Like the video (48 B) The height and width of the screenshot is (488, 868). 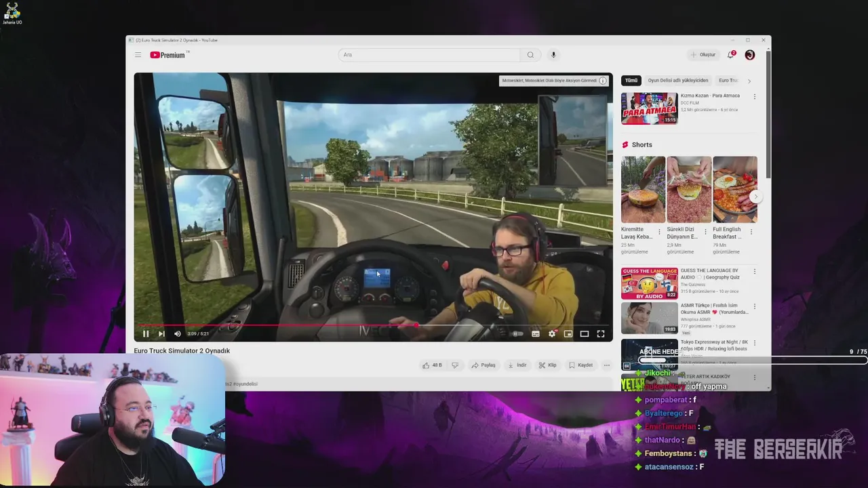pyautogui.click(x=432, y=365)
